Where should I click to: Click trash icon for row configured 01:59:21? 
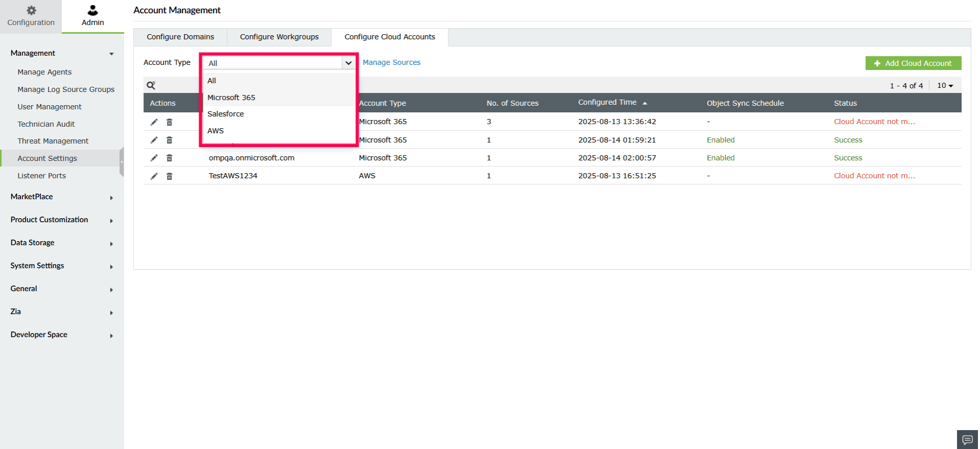pos(170,140)
